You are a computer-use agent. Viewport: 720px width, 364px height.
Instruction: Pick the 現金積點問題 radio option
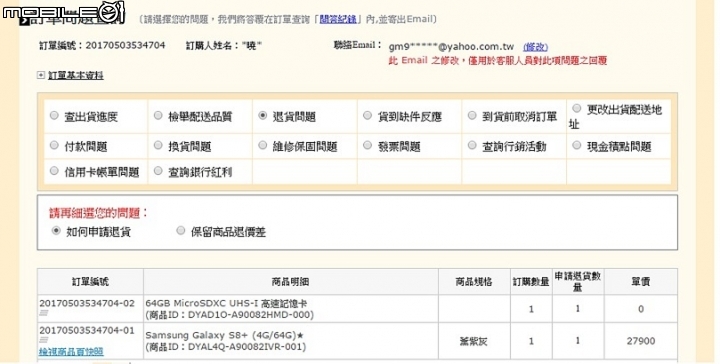[577, 146]
